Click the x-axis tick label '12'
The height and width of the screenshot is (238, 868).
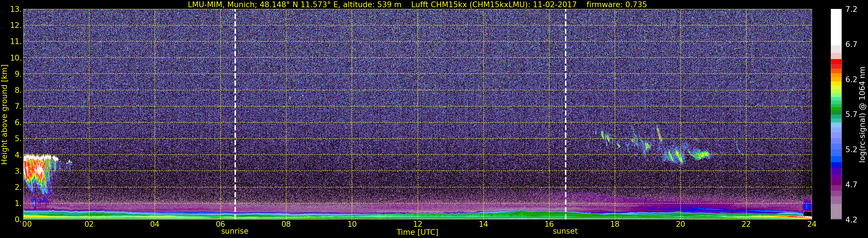[x=417, y=224]
